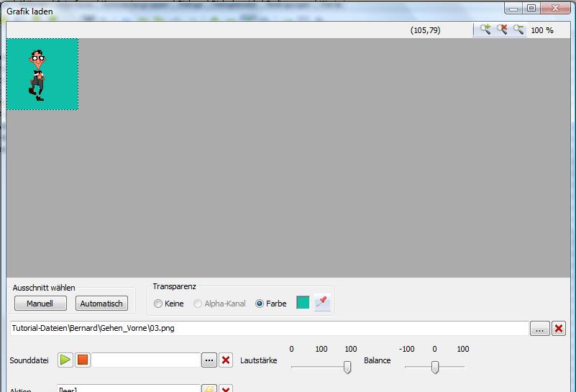The image size is (576, 392).
Task: Select the Keine transparency option
Action: [169, 304]
